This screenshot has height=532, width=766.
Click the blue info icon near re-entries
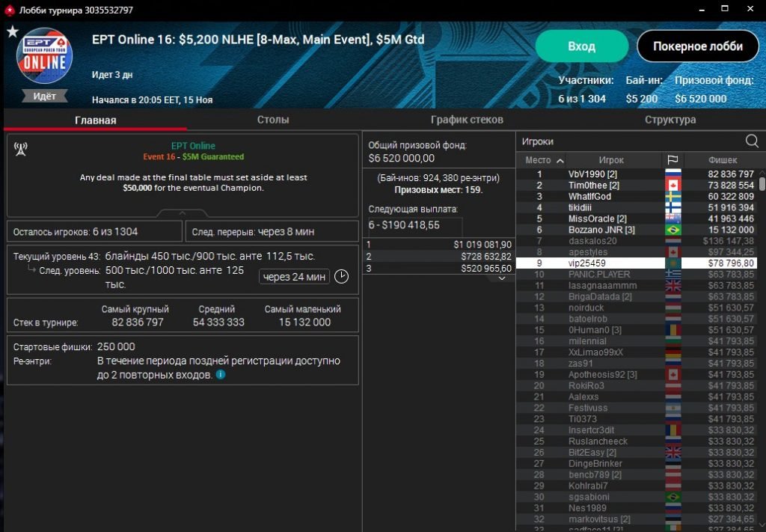coord(221,374)
